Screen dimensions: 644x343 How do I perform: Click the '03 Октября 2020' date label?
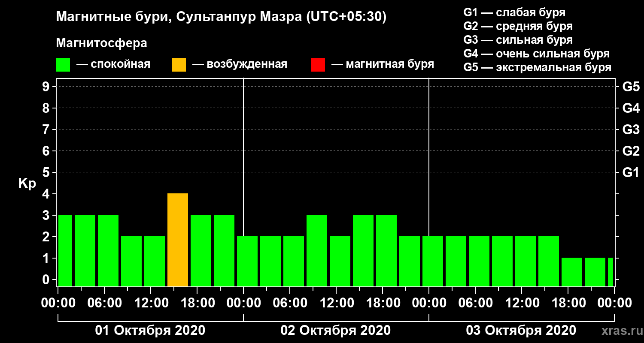[521, 331]
